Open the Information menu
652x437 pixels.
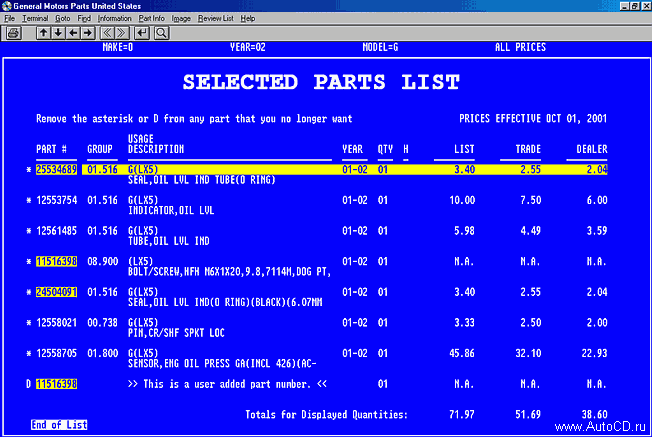point(114,18)
